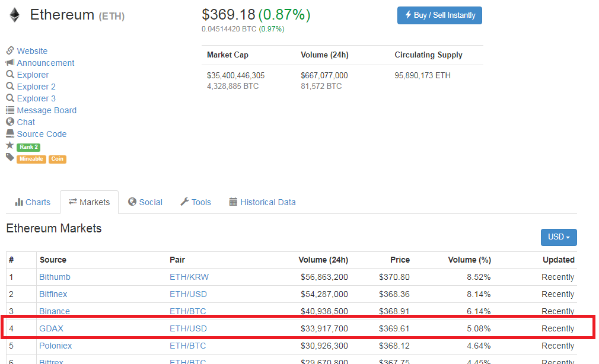Open the Tools tab
This screenshot has height=364, width=599.
(196, 202)
